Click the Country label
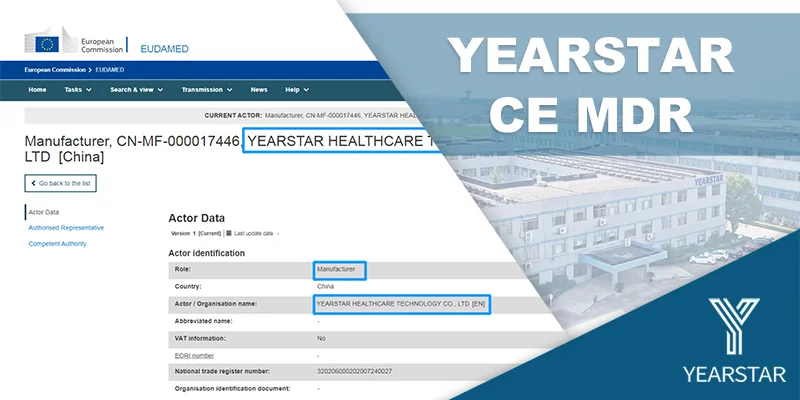800x400 pixels. click(x=188, y=287)
